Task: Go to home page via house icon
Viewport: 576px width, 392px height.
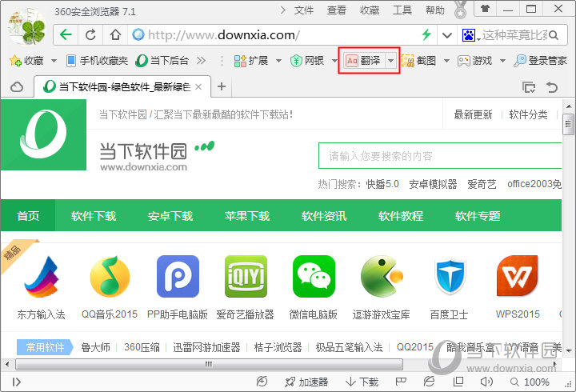Action: pos(115,35)
